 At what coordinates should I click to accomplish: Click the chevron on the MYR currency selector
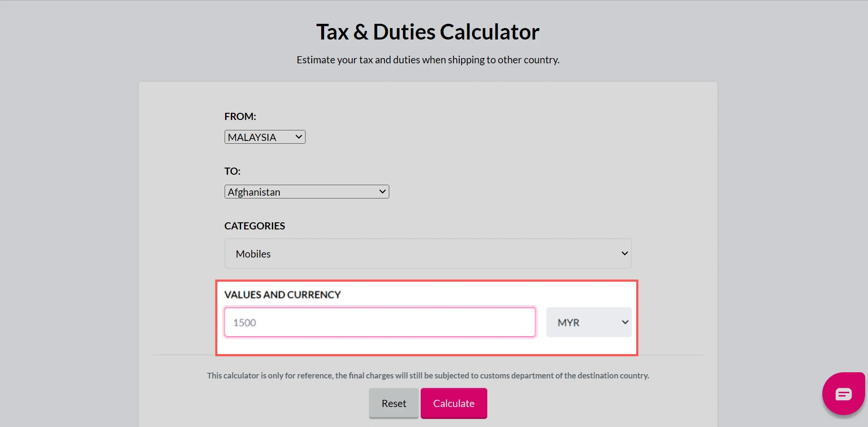(625, 322)
